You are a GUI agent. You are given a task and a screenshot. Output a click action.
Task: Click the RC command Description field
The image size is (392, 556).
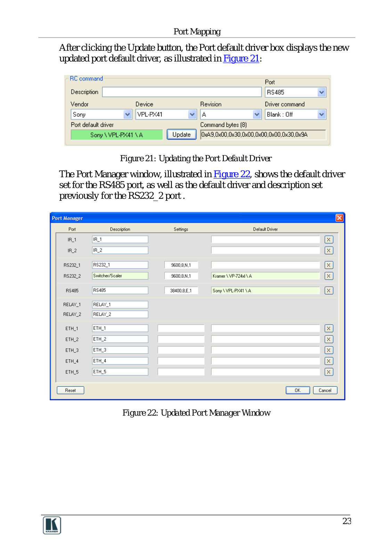pos(182,92)
